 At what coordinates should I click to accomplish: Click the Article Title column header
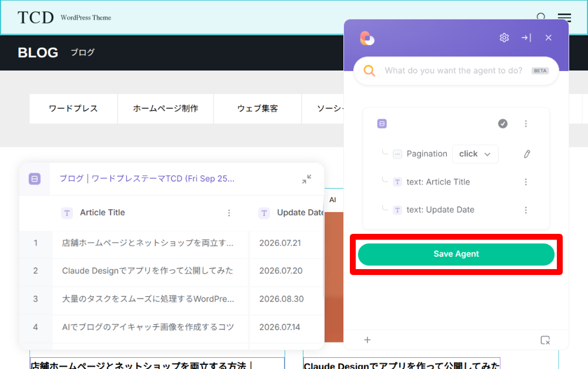coord(102,213)
